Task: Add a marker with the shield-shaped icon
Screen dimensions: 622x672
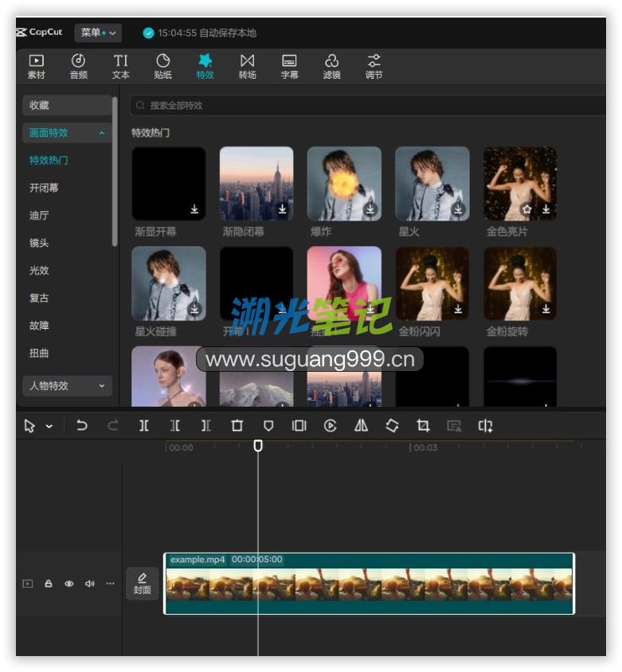Action: pyautogui.click(x=268, y=426)
